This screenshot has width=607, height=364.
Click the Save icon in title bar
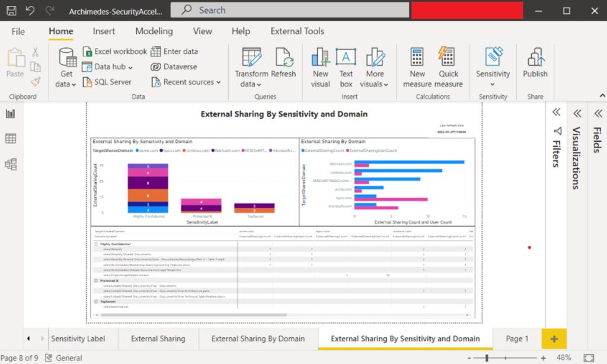(12, 11)
